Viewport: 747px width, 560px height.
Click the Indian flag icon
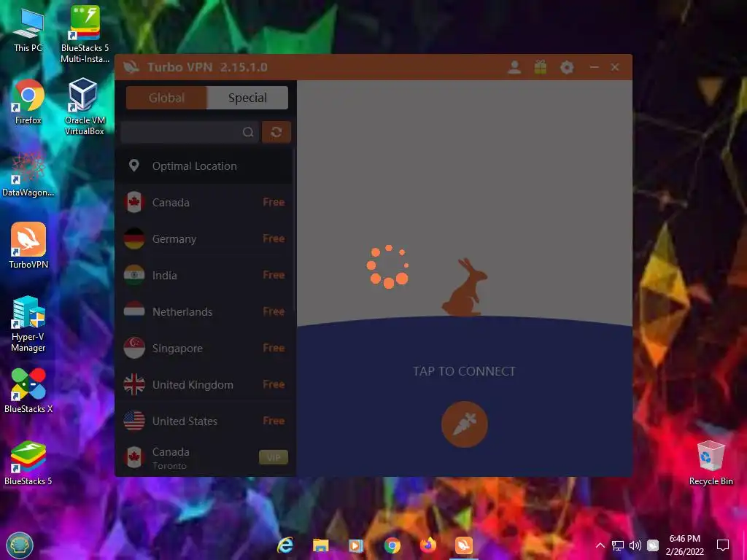pos(134,275)
